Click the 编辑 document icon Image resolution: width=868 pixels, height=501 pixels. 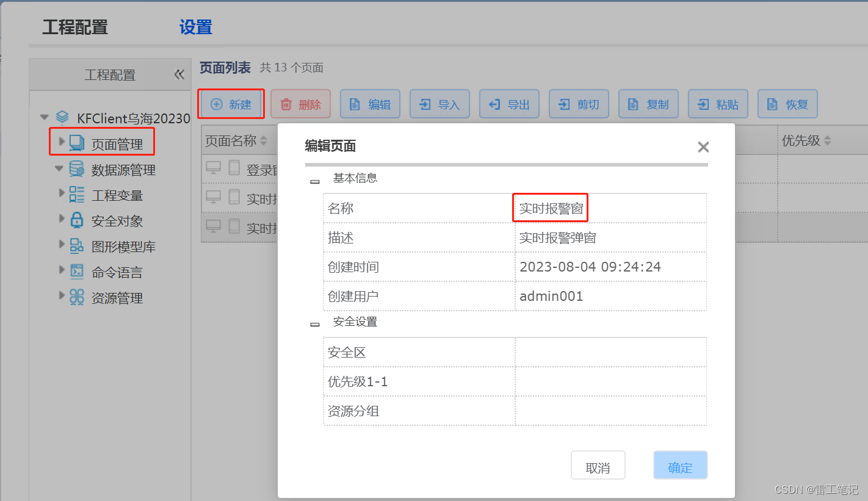pos(355,104)
